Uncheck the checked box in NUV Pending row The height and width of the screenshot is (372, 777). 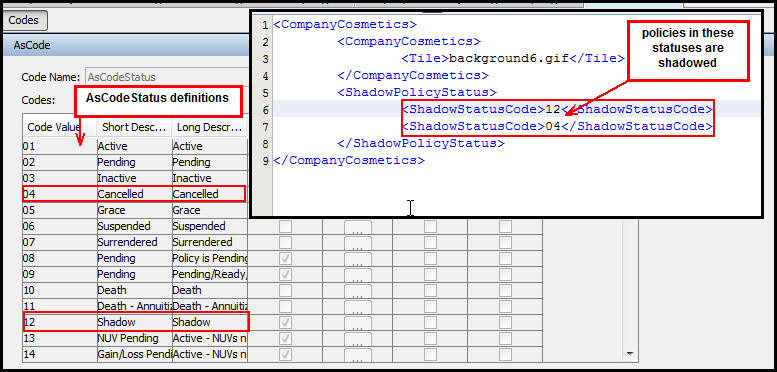click(x=285, y=338)
